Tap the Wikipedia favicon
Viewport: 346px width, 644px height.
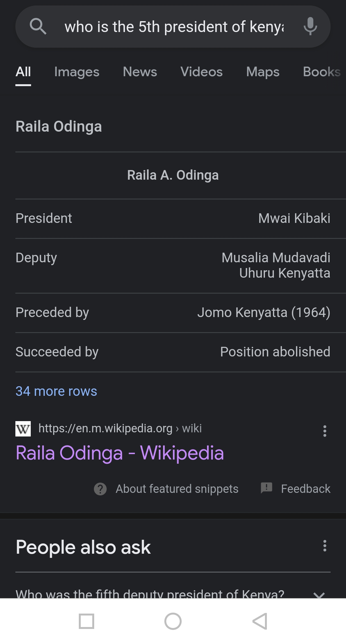[x=23, y=428]
